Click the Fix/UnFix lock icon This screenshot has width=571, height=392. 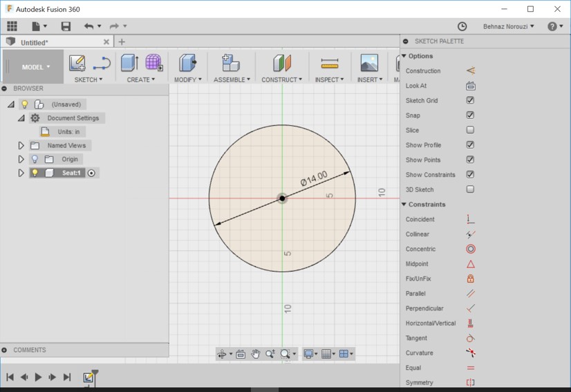471,279
